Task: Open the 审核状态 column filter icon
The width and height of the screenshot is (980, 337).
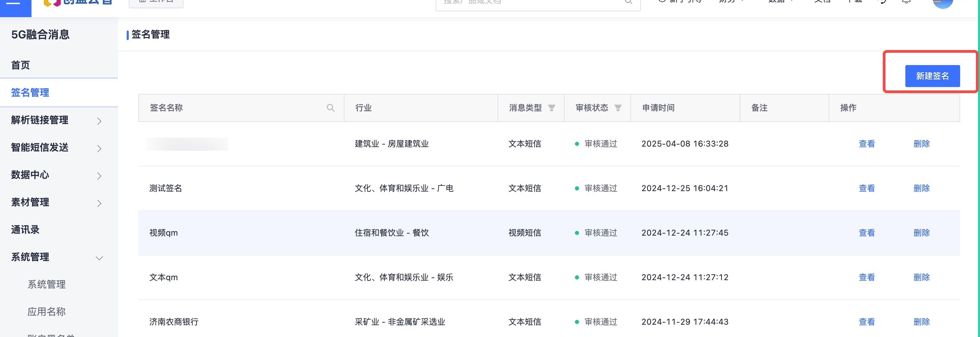Action: pyautogui.click(x=618, y=108)
